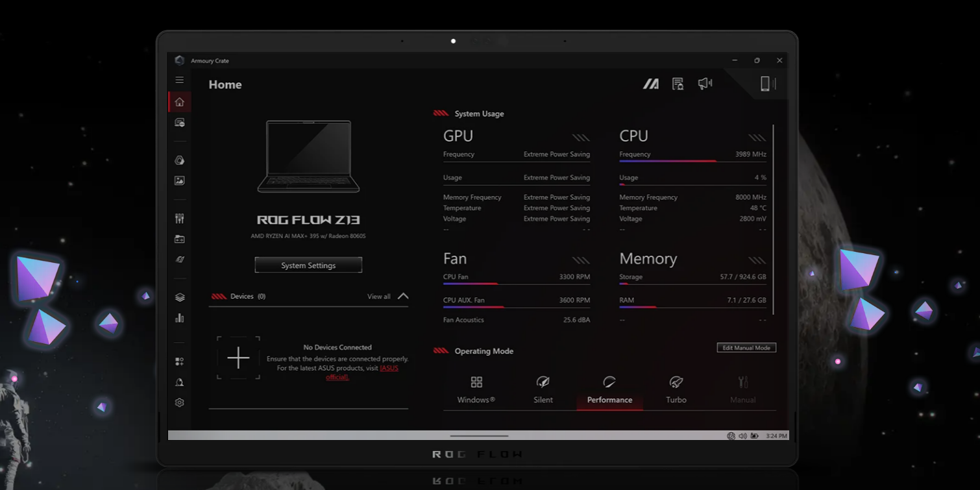This screenshot has width=980, height=490.
Task: Select the Performance operating mode
Action: [x=609, y=391]
